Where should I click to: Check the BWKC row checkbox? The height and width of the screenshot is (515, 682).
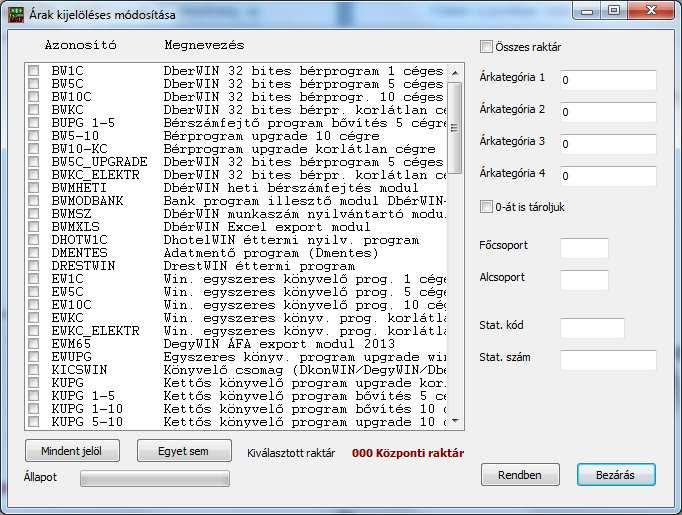[x=33, y=110]
